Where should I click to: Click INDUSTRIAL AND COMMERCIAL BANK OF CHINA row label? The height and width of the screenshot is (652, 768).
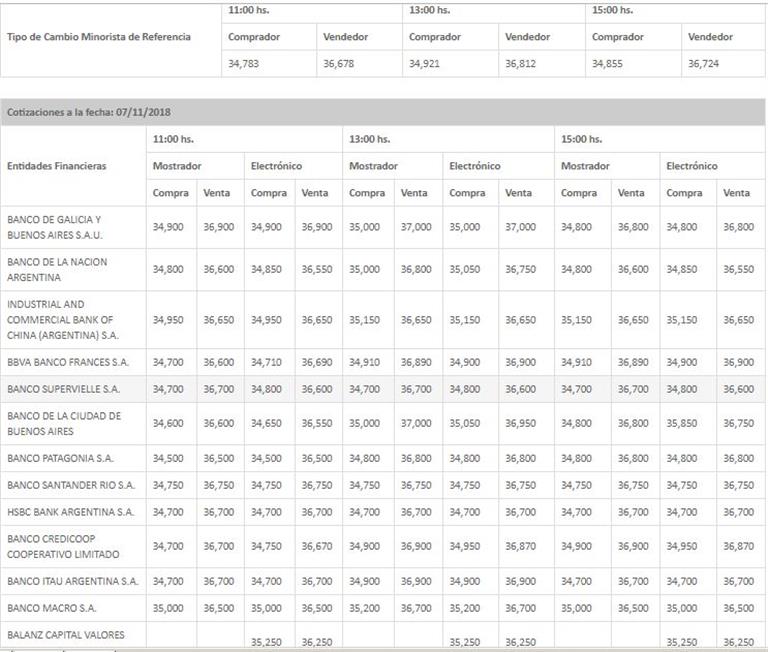tap(63, 319)
